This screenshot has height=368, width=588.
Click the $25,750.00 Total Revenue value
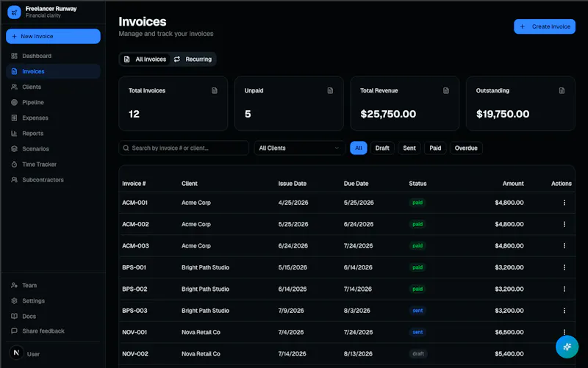click(388, 114)
